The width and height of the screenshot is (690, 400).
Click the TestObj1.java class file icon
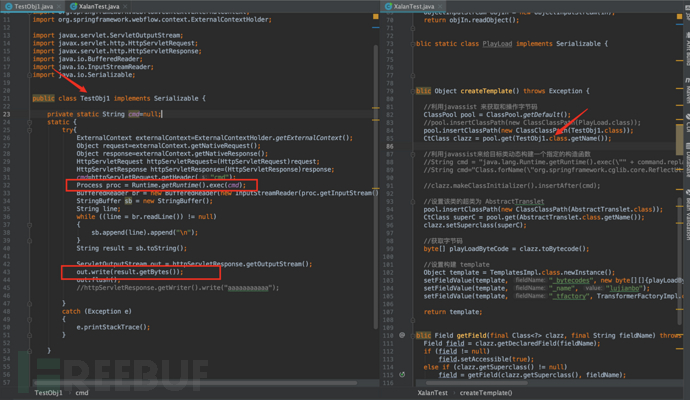coord(9,6)
